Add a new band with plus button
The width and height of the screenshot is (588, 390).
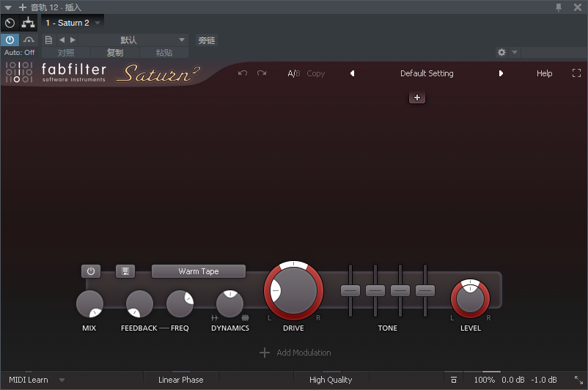pyautogui.click(x=417, y=97)
